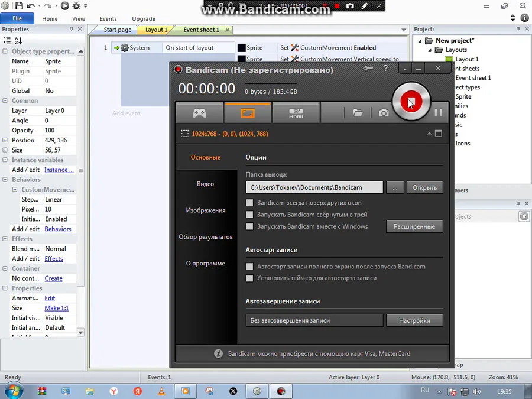This screenshot has height=399, width=532.
Task: Click VLC cone taskbar icon
Action: [x=161, y=391]
